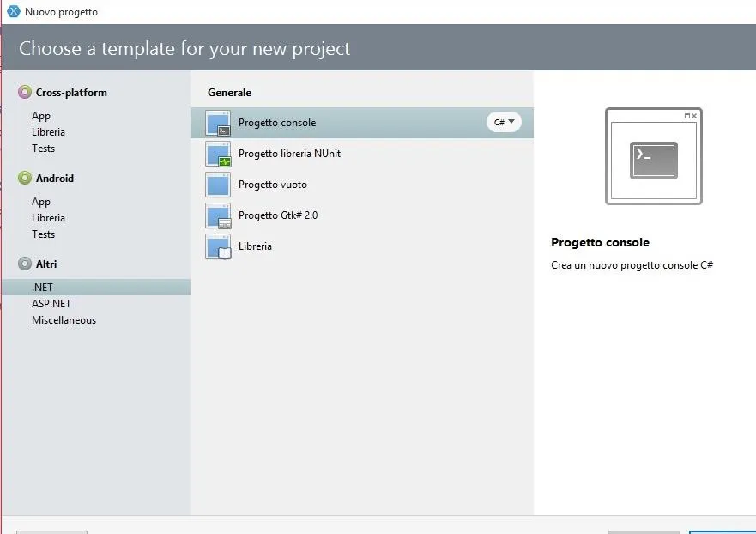This screenshot has width=756, height=534.
Task: Click the Progetto vuoto template icon
Action: tap(218, 185)
